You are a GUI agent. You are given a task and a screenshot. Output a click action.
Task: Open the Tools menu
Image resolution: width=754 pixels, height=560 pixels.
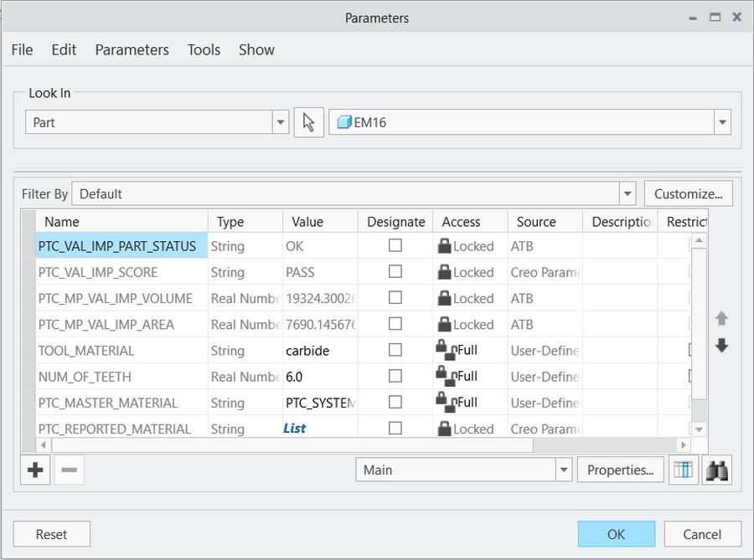[x=204, y=50]
